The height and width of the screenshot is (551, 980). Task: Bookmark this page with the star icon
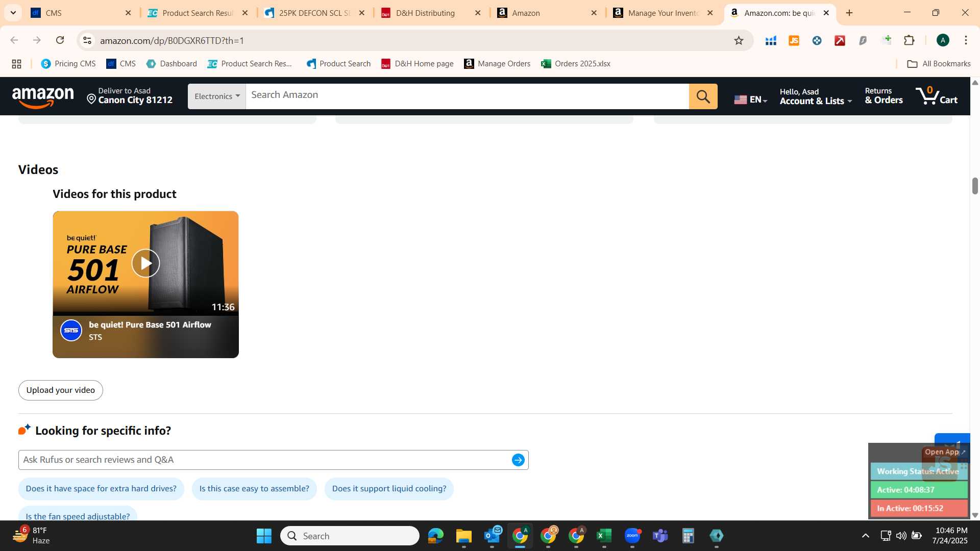(738, 40)
